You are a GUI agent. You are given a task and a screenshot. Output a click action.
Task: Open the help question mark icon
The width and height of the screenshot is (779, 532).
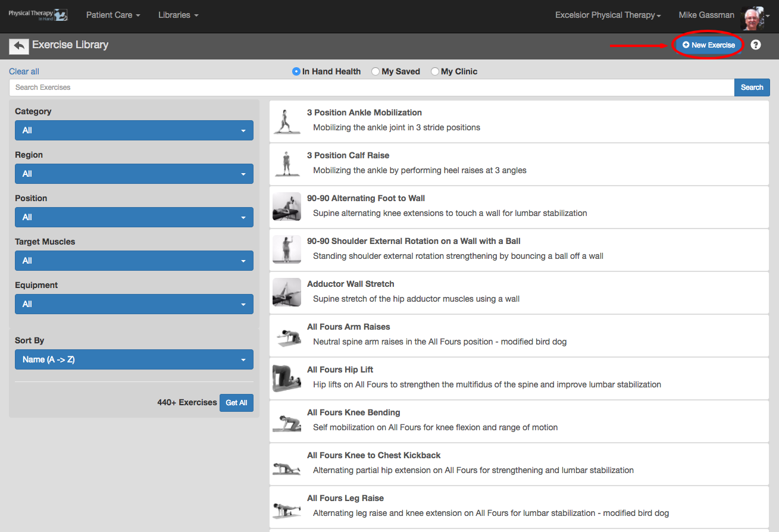(755, 45)
